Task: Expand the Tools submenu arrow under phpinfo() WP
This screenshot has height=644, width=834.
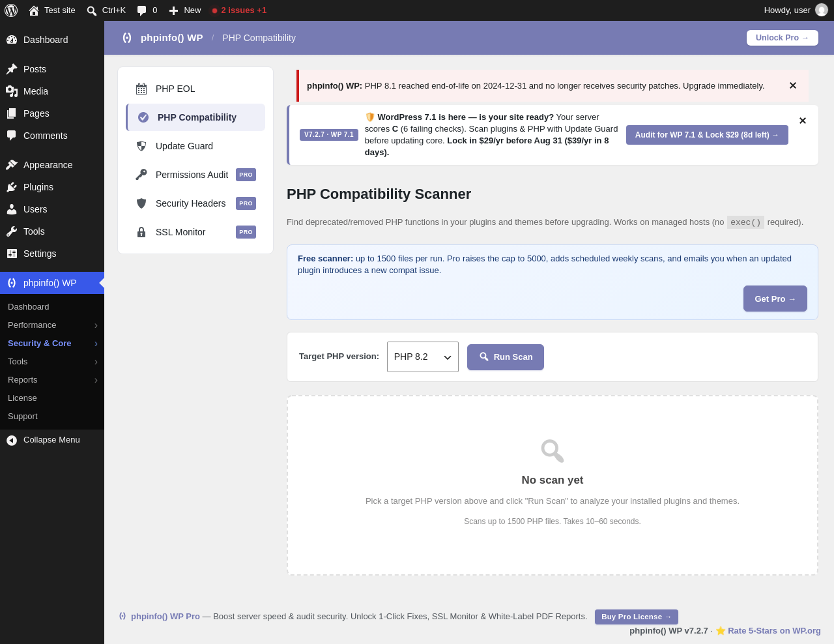Action: pos(96,362)
